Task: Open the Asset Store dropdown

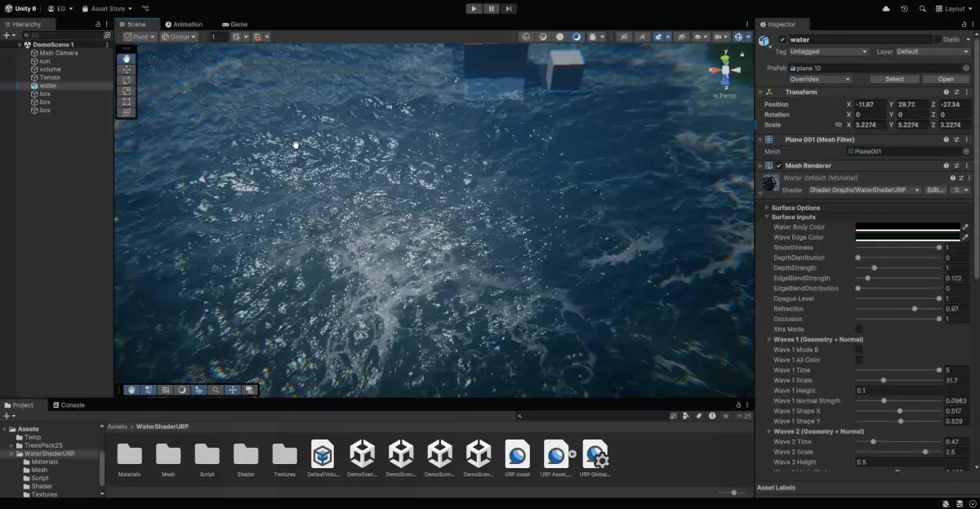Action: pos(106,8)
